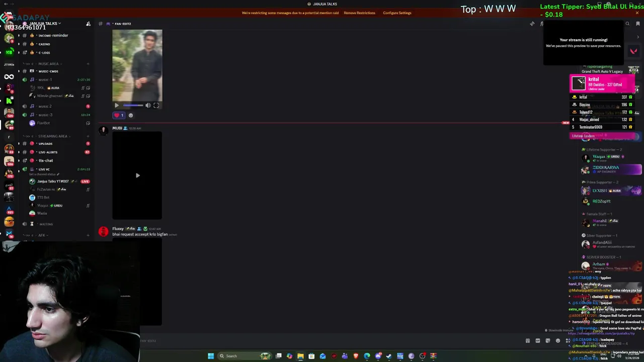The image size is (644, 362).
Task: Open the invite people icon beside server name
Action: pyautogui.click(x=88, y=24)
